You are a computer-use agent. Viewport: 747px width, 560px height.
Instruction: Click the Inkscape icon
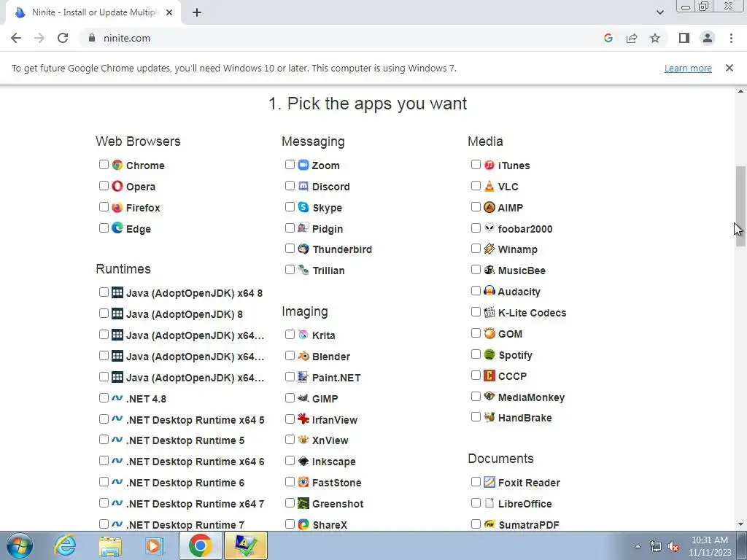pos(303,461)
